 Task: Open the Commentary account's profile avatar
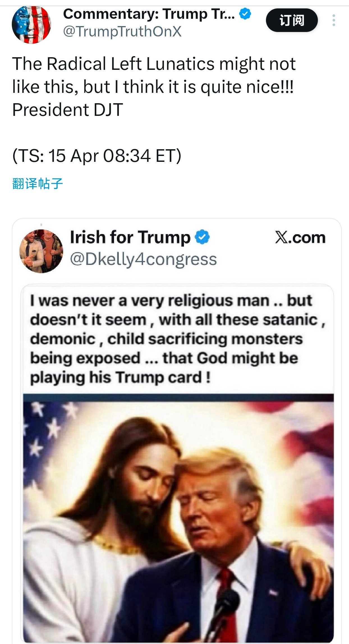point(31,25)
